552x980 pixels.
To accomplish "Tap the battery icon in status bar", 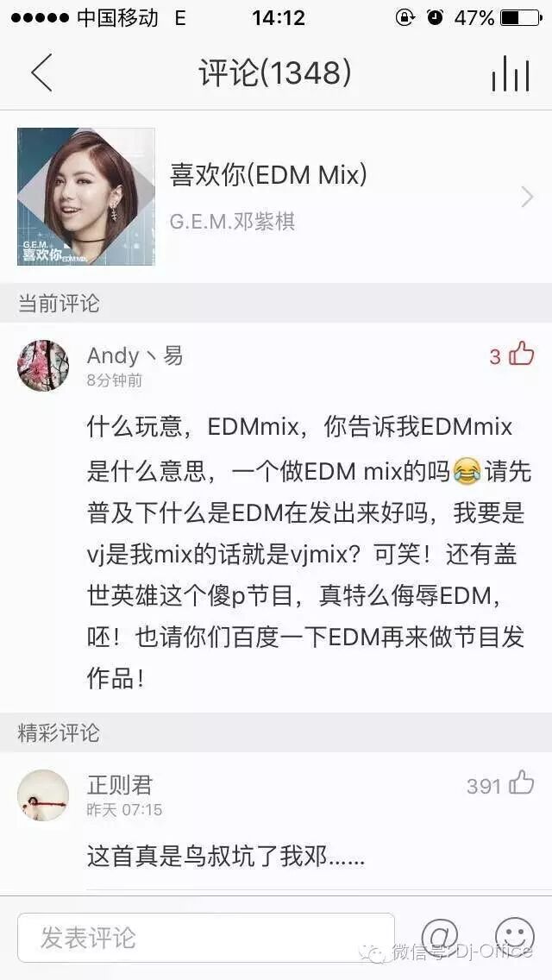I will click(520, 18).
